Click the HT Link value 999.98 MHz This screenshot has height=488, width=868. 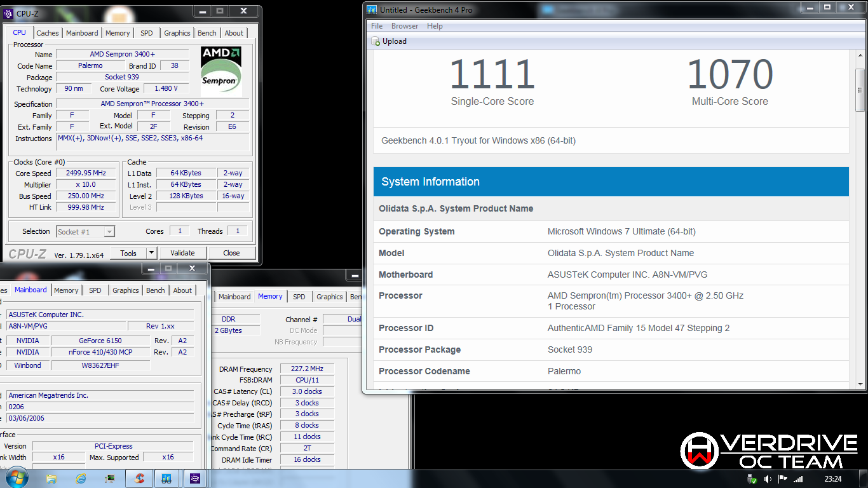[x=86, y=208]
